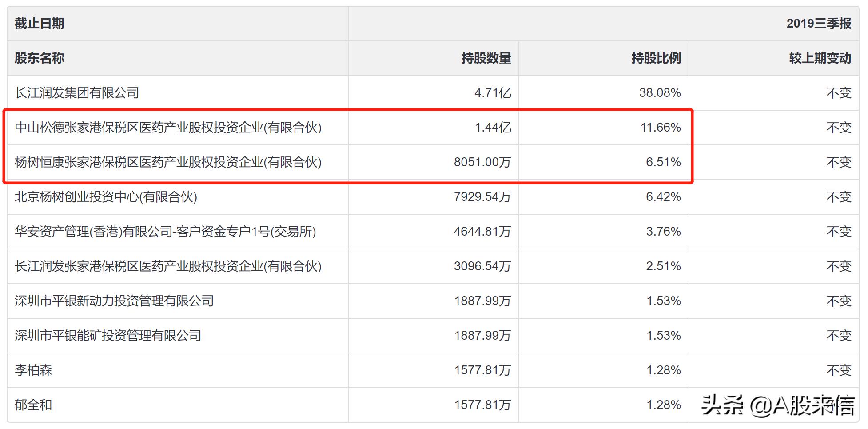Click the 股东名称 column header
Image resolution: width=868 pixels, height=429 pixels.
point(40,58)
